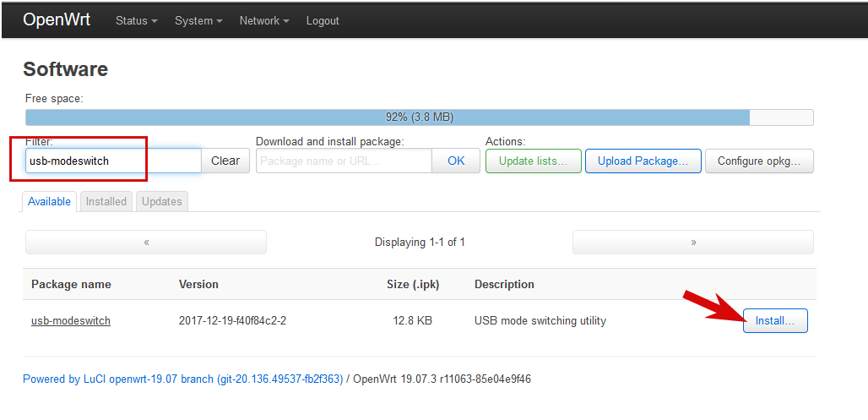Viewport: 868px width, 420px height.
Task: Click the free space progress bar
Action: point(419,117)
